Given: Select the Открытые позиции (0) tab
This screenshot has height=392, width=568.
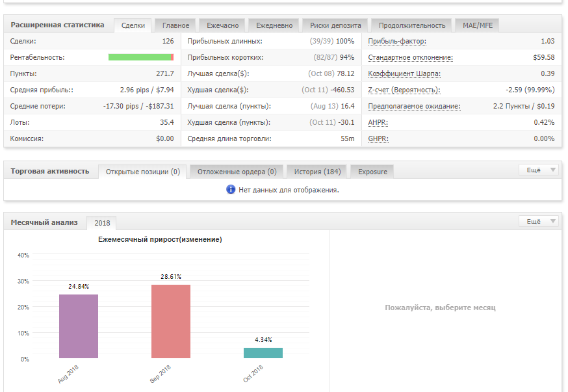Looking at the screenshot, I should [x=143, y=172].
